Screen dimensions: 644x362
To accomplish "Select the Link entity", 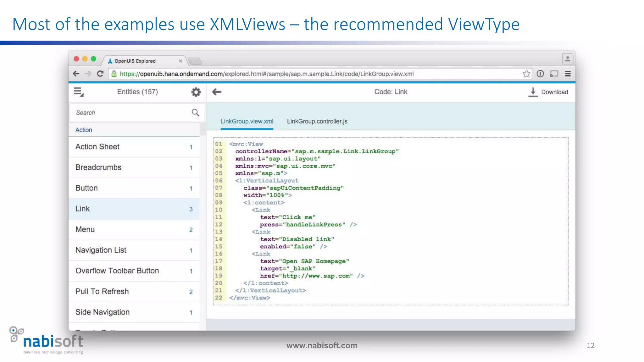I will (x=134, y=209).
